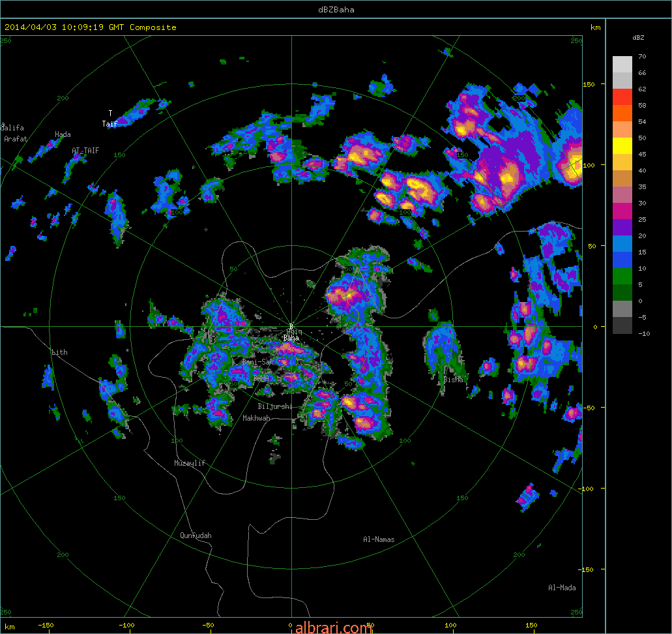Click the radar center marker B
Image resolution: width=672 pixels, height=634 pixels.
(x=291, y=326)
